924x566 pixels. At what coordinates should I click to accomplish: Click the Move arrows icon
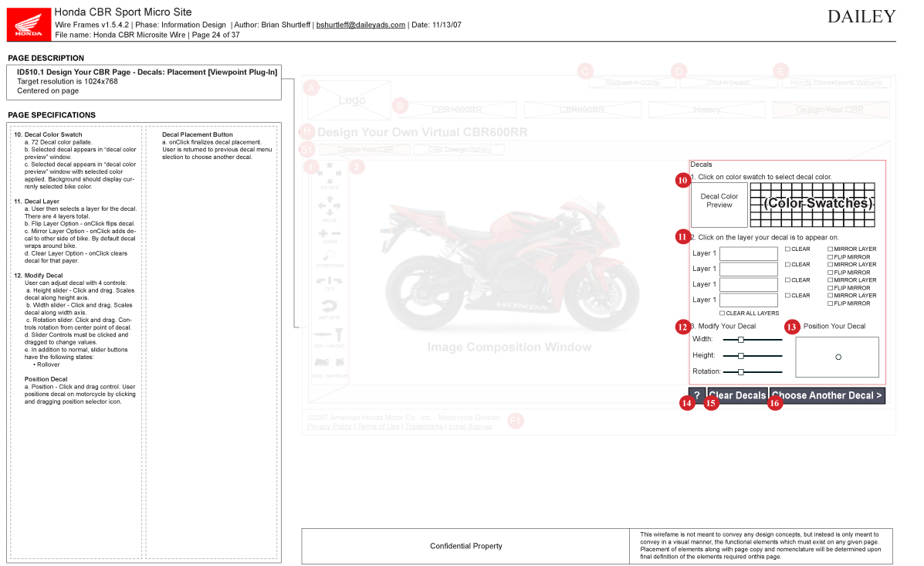point(330,206)
